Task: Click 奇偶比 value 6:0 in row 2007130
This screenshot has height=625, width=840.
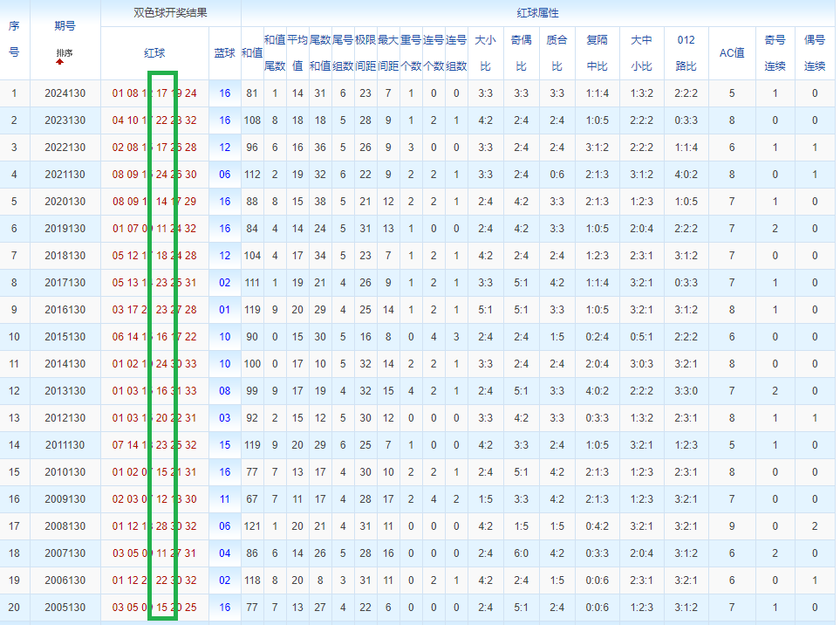Action: point(522,553)
